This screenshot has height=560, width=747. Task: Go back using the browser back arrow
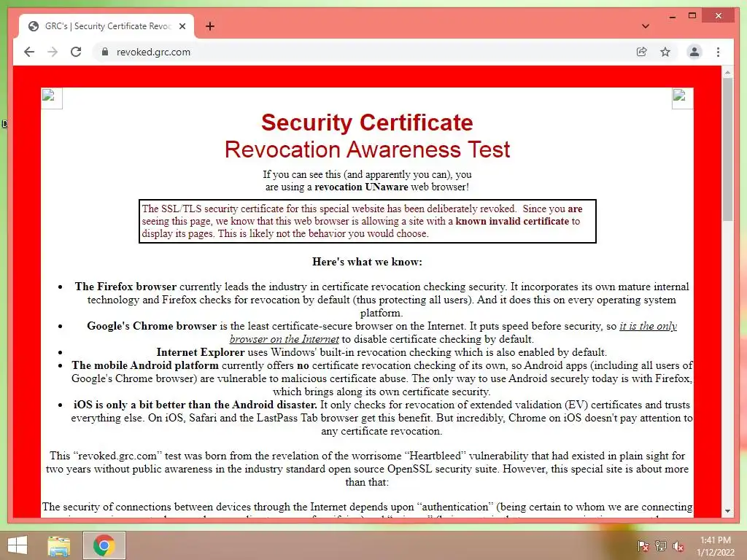[x=29, y=52]
